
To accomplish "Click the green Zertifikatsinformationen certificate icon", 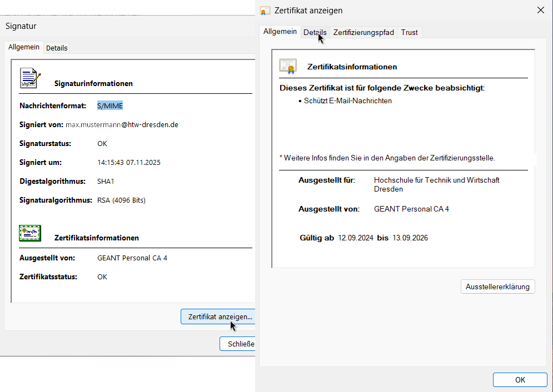I will click(x=29, y=233).
